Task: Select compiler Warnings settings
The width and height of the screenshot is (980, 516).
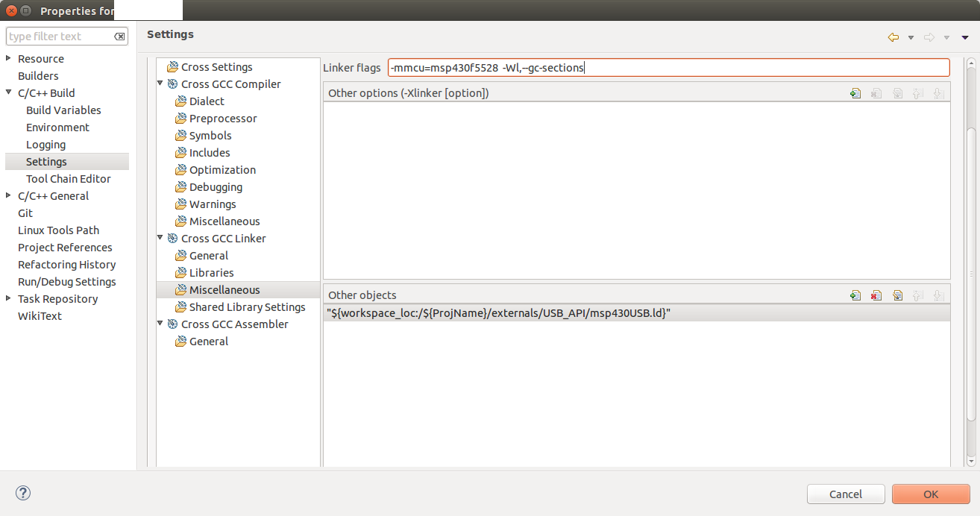Action: coord(213,204)
